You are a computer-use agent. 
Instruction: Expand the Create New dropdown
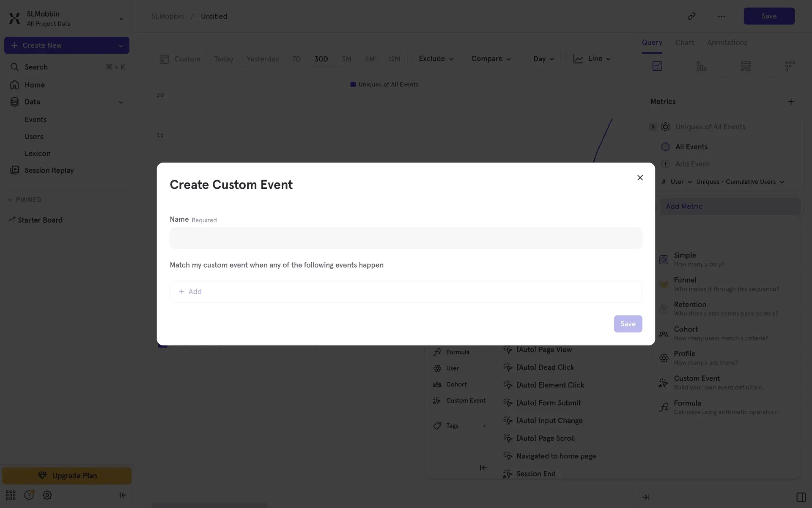tap(121, 46)
